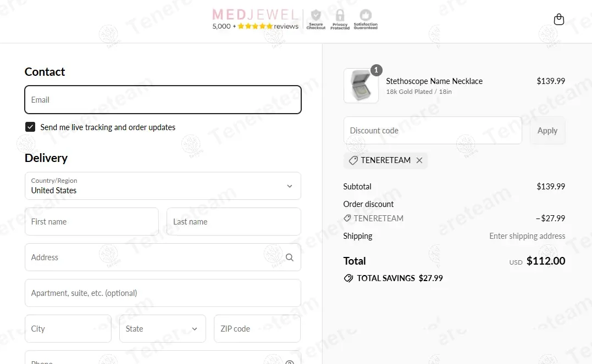
Task: Click the Delivery section heading
Action: coord(46,158)
